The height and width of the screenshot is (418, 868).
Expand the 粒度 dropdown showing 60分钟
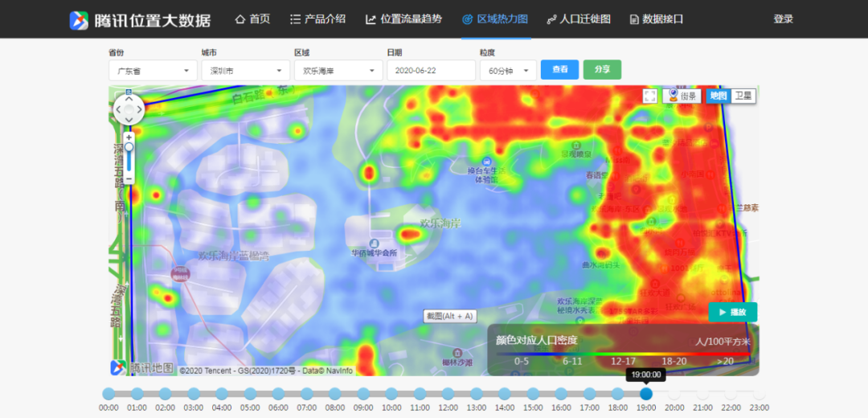(508, 70)
